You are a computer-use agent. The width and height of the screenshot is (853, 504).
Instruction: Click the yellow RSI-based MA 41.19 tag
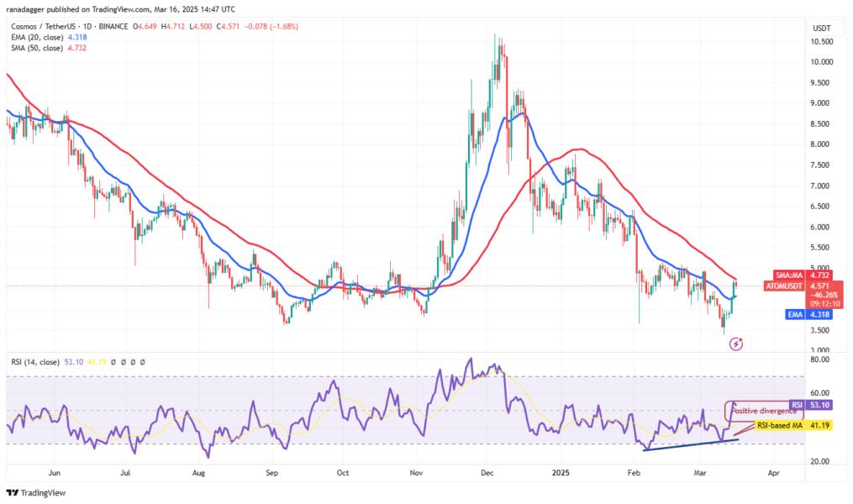tap(793, 425)
